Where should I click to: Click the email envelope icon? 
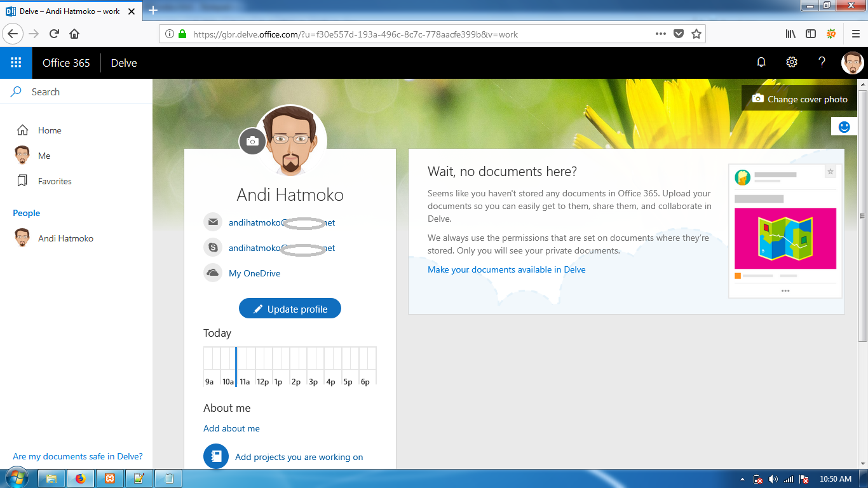[x=212, y=222]
